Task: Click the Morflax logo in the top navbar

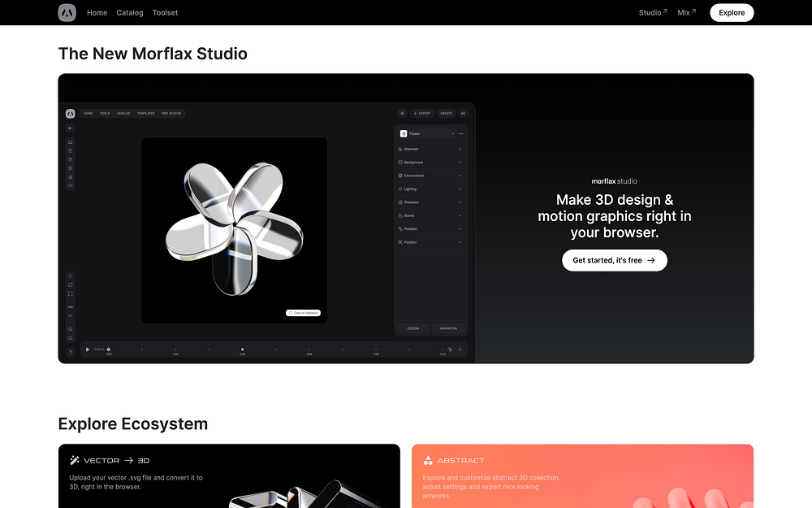Action: coord(67,12)
